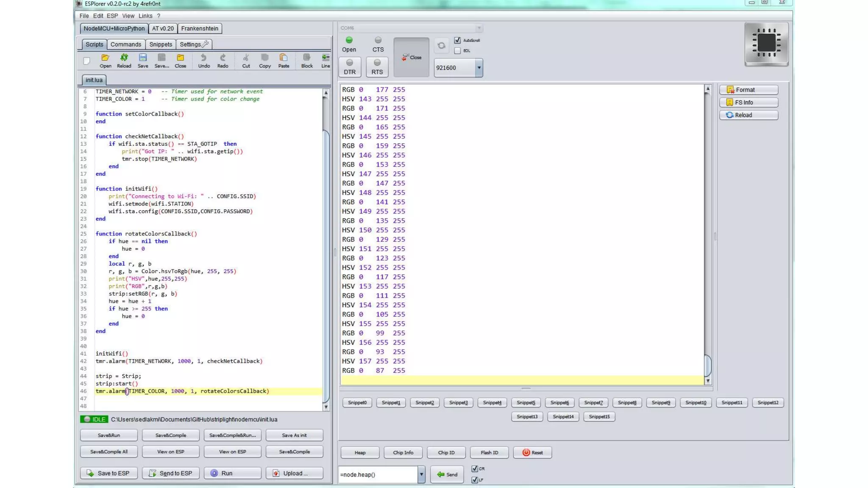
Task: Open the ESP menu
Action: (x=112, y=16)
